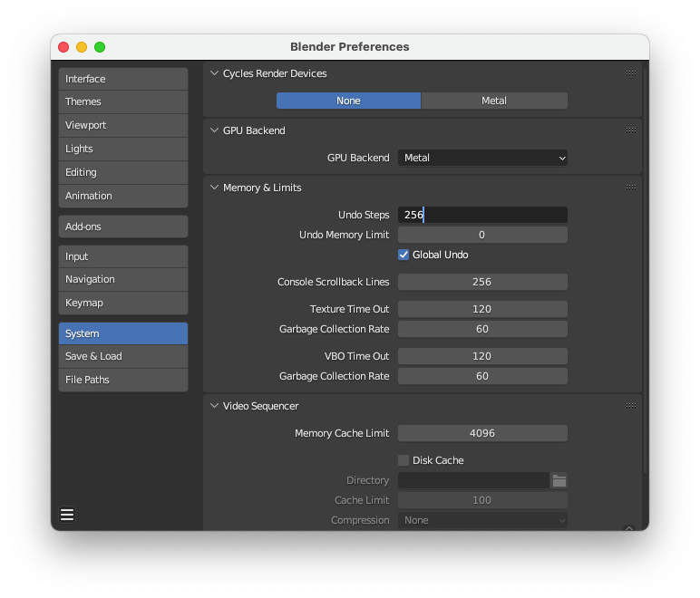Click the Console Scrollback Lines value field
This screenshot has height=598, width=700.
(x=482, y=282)
